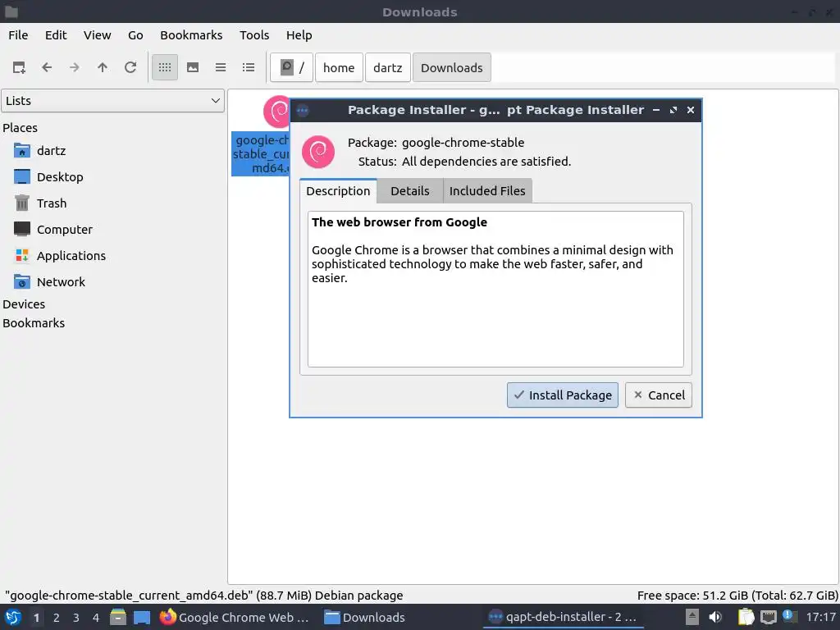Switch to the Details tab
This screenshot has width=840, height=630.
pos(410,191)
